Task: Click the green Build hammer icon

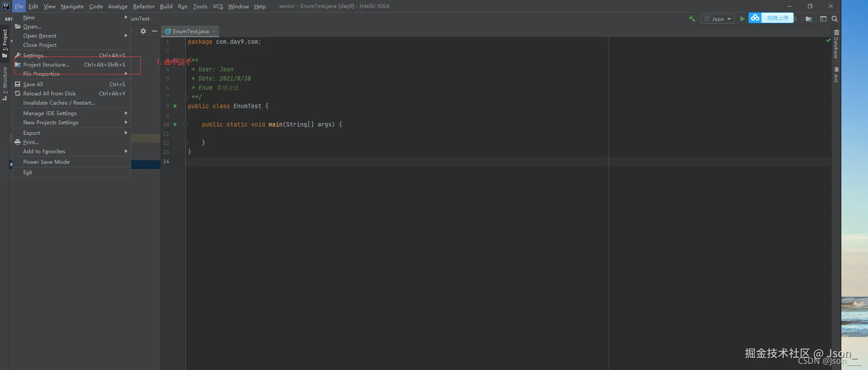Action: pyautogui.click(x=692, y=19)
